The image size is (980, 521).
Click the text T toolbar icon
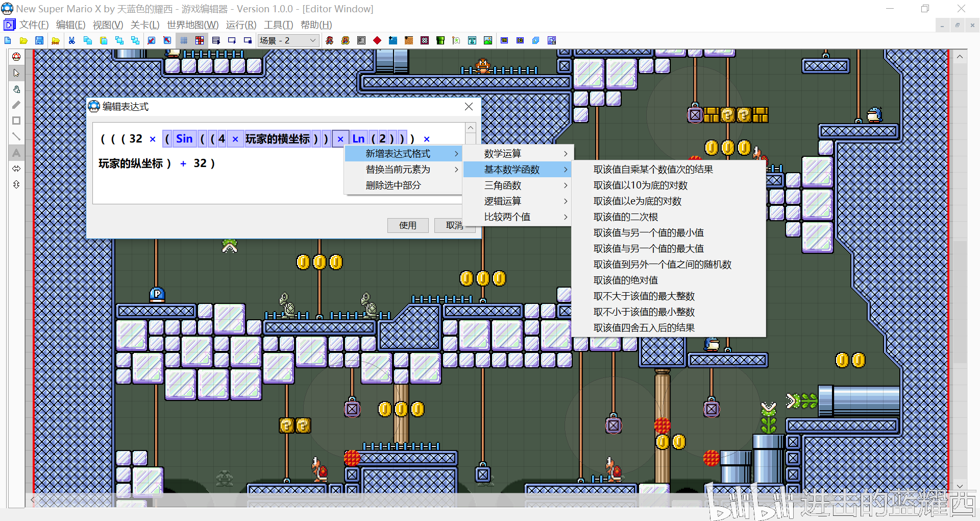click(472, 40)
